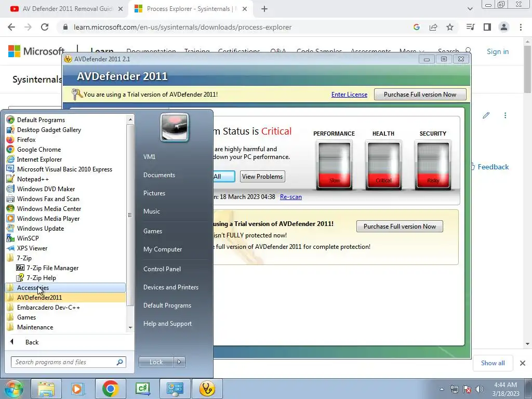Open Control Panel from start menu
532x399 pixels.
pyautogui.click(x=162, y=269)
